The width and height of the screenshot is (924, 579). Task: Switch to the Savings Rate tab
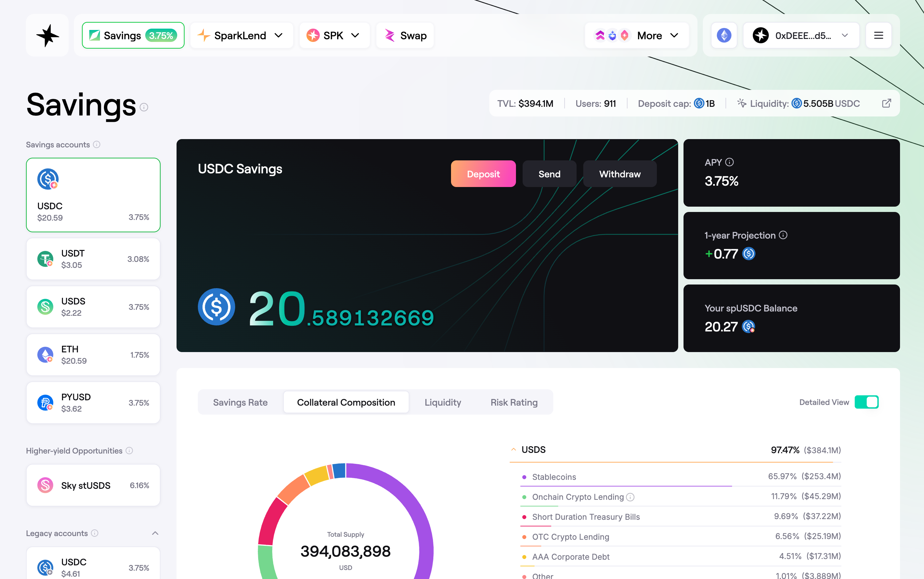pyautogui.click(x=240, y=402)
